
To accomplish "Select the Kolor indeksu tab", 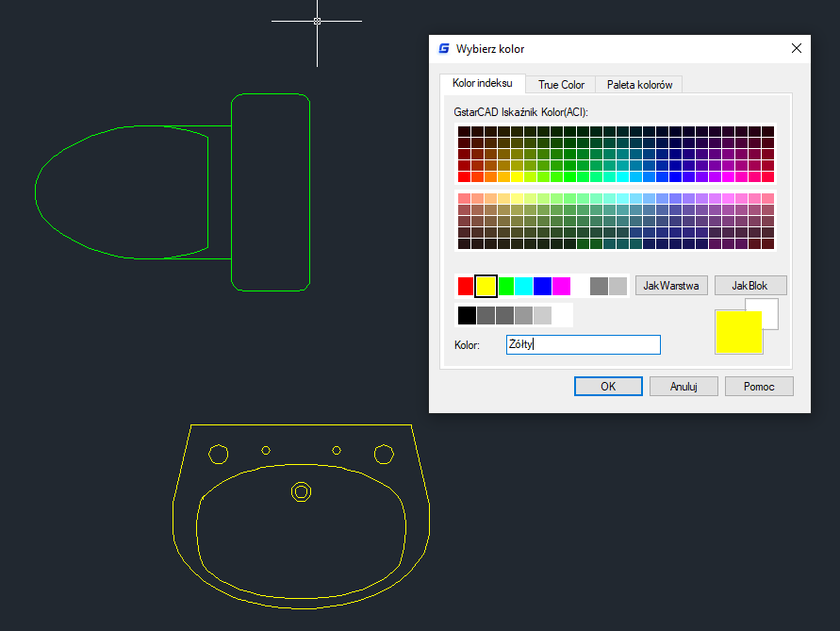I will click(483, 84).
